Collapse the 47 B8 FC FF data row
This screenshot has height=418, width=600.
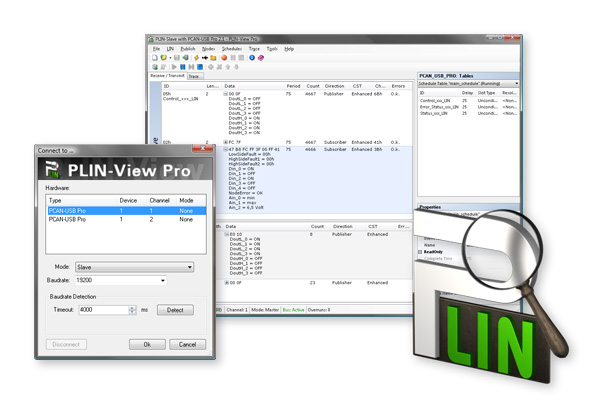coord(226,149)
